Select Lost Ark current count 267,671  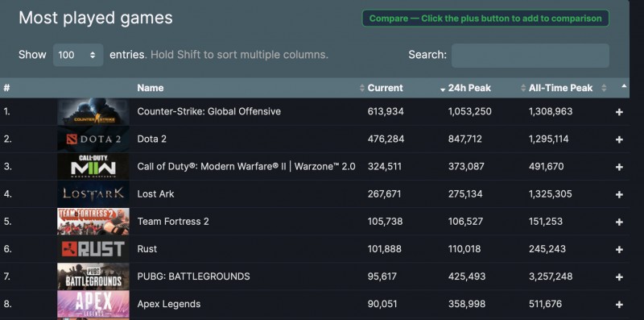click(x=384, y=193)
